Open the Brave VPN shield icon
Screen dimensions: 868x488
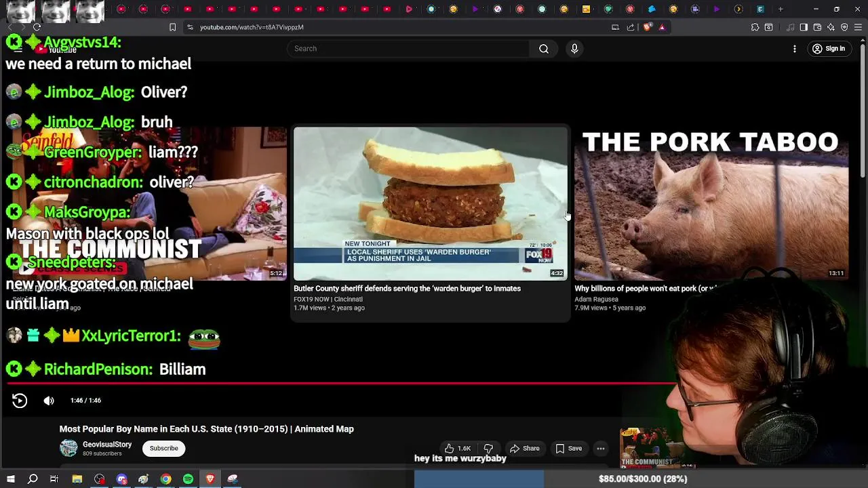pyautogui.click(x=844, y=27)
